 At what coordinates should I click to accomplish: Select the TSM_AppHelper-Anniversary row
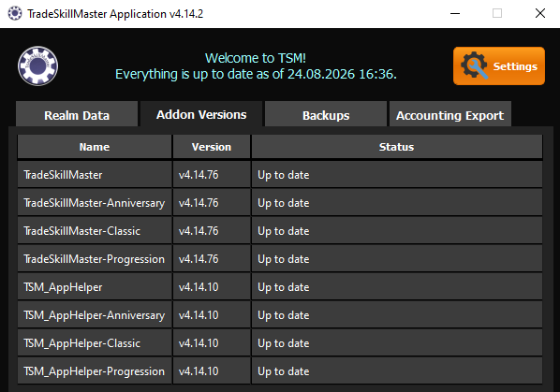click(x=280, y=315)
